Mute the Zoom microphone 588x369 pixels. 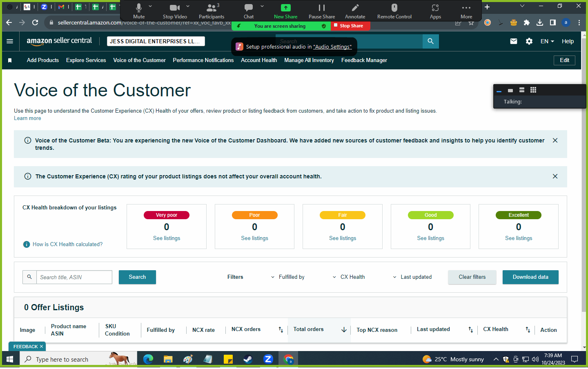point(139,11)
